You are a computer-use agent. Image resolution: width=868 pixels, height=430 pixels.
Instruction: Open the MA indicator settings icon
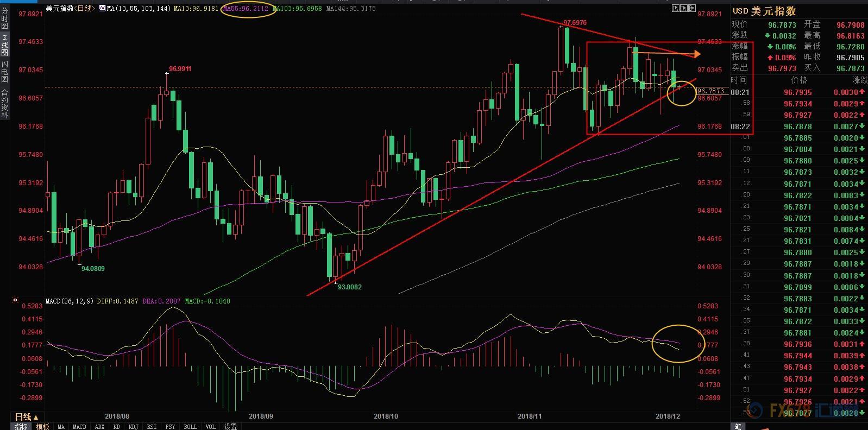click(102, 9)
